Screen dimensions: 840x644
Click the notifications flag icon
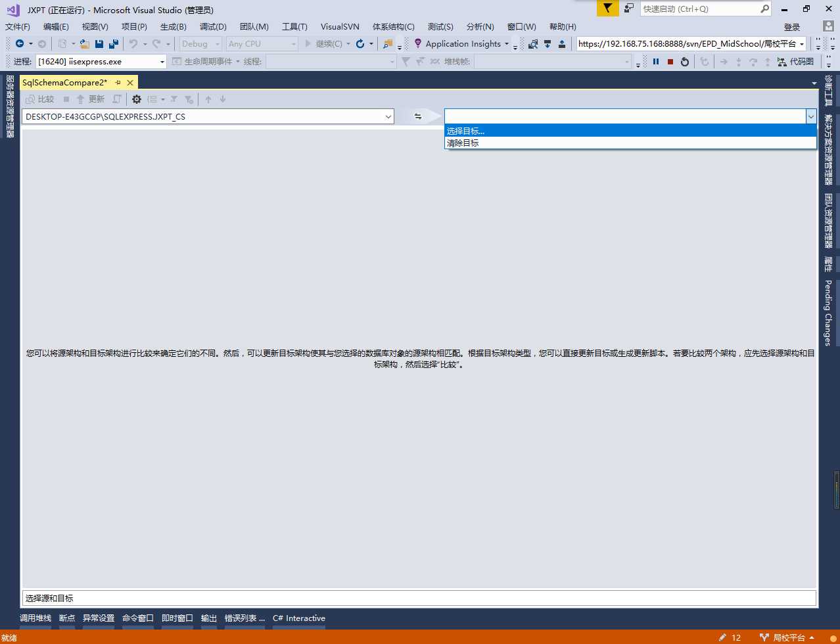[x=608, y=9]
